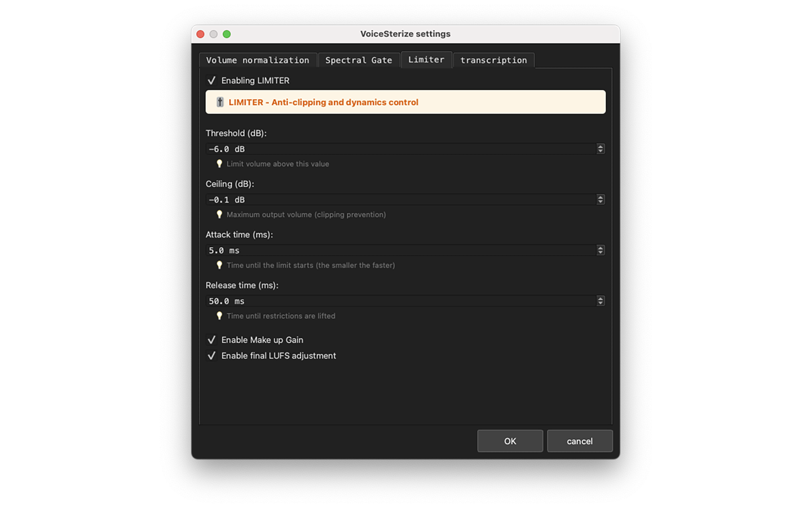Click the cancel button
The image size is (812, 508).
click(x=580, y=441)
